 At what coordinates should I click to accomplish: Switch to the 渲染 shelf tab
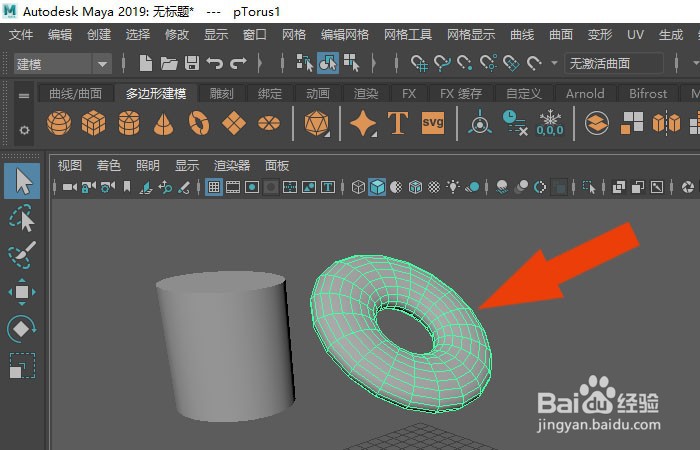click(x=366, y=94)
